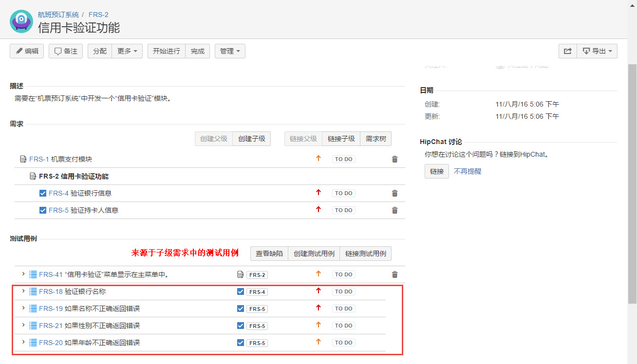Click the page vertical scrollbar

pyautogui.click(x=632, y=184)
